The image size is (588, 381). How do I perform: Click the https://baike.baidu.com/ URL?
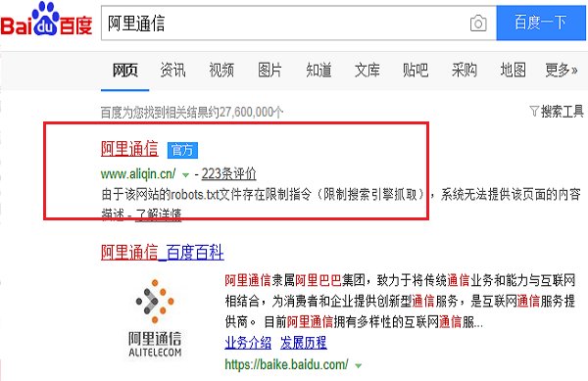coord(286,364)
